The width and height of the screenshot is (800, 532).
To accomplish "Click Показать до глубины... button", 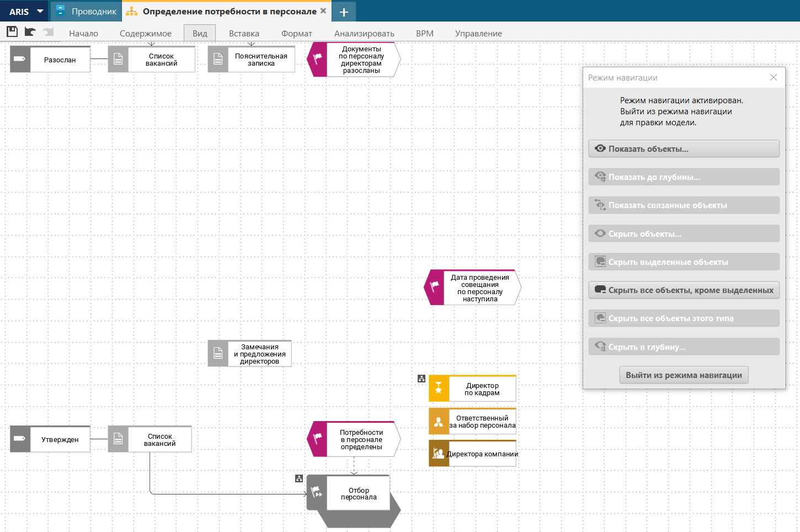I will click(x=684, y=177).
